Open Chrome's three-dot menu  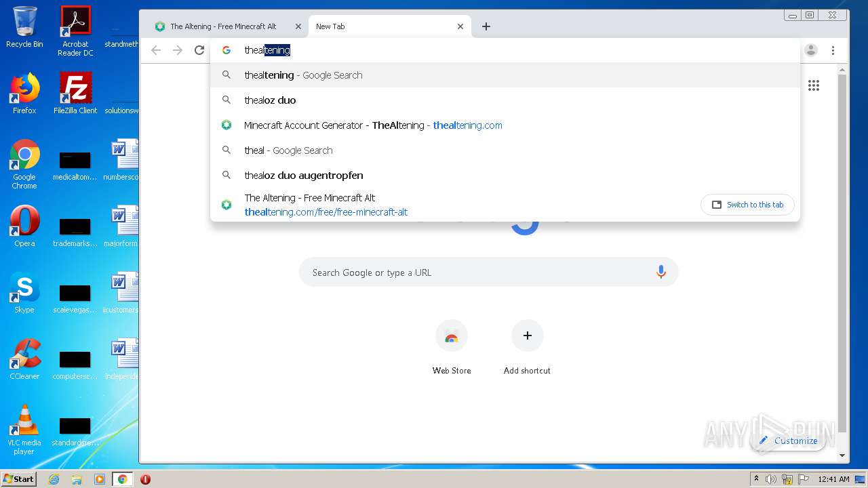coord(833,50)
